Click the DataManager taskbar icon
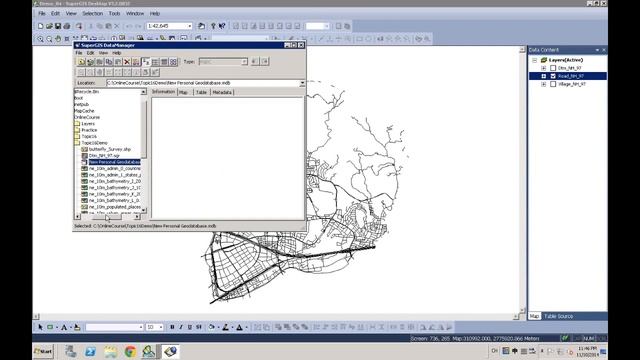640x360 pixels. click(170, 351)
